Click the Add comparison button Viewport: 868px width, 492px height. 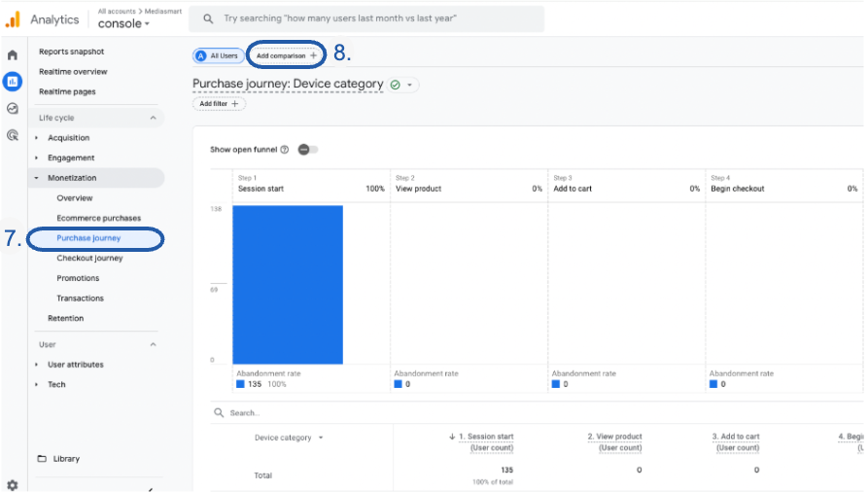286,56
